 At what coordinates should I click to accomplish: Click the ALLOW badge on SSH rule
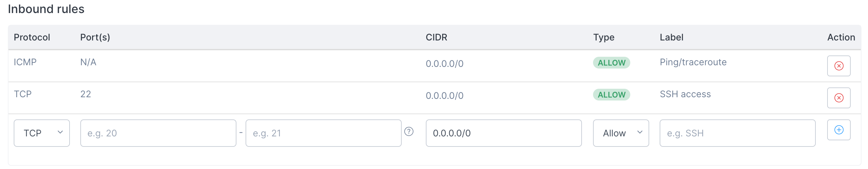tap(611, 95)
